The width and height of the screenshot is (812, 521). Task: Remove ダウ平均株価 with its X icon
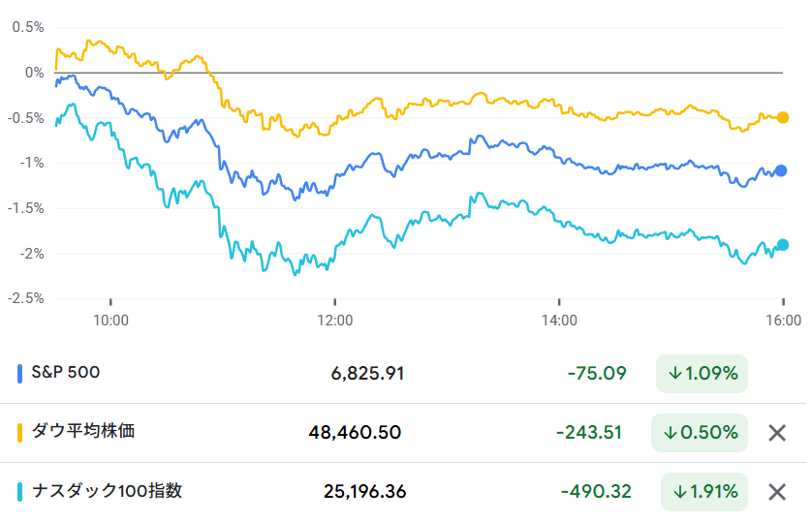click(x=776, y=433)
